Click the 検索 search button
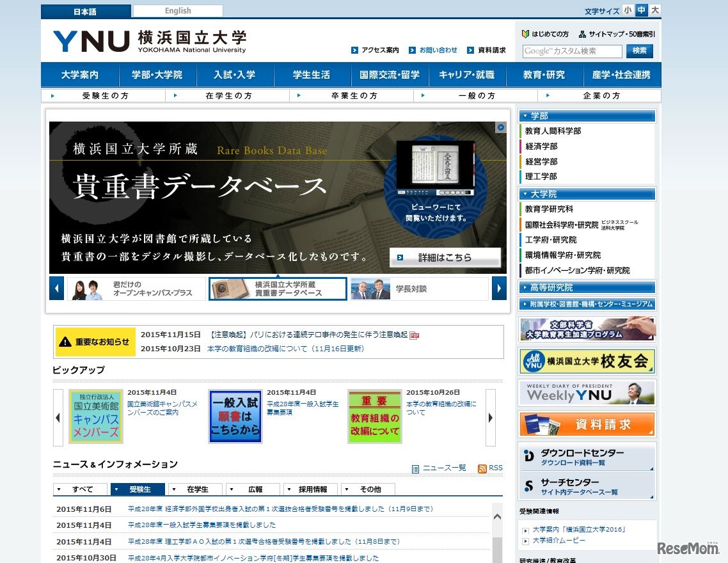 [639, 51]
